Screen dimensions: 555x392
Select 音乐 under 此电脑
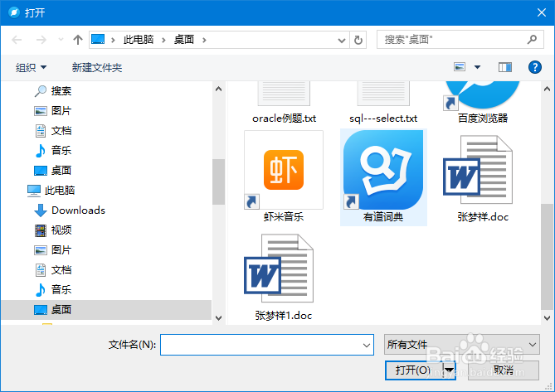click(53, 289)
